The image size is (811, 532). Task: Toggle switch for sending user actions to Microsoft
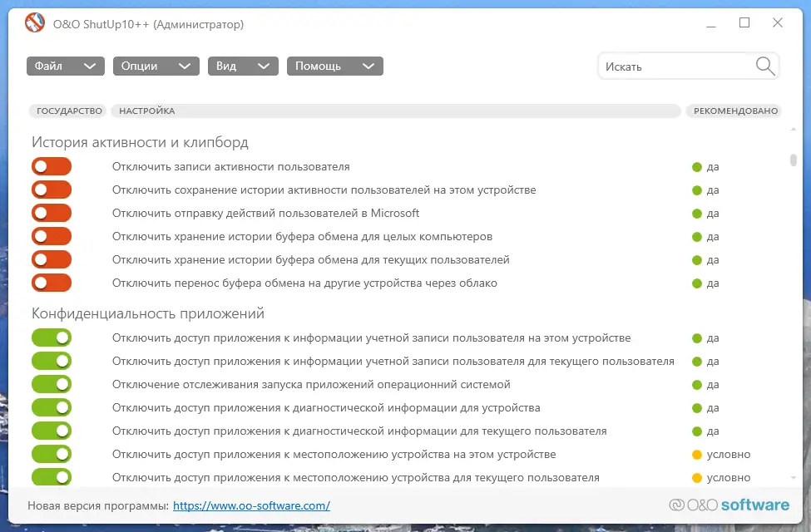coord(52,213)
